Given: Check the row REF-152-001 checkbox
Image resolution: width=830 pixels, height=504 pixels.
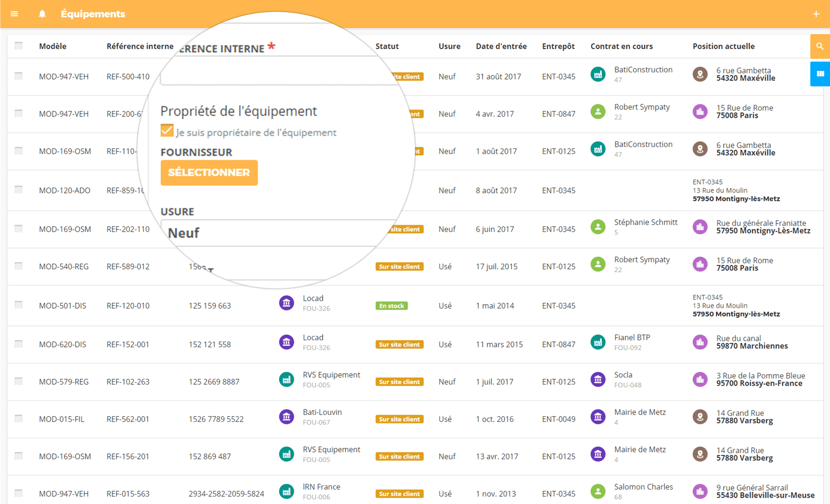Looking at the screenshot, I should [19, 344].
